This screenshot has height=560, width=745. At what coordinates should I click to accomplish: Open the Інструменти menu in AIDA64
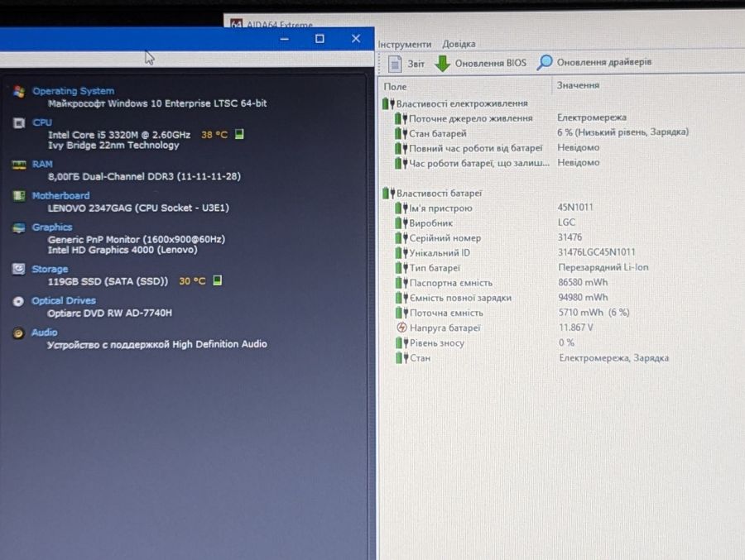405,44
